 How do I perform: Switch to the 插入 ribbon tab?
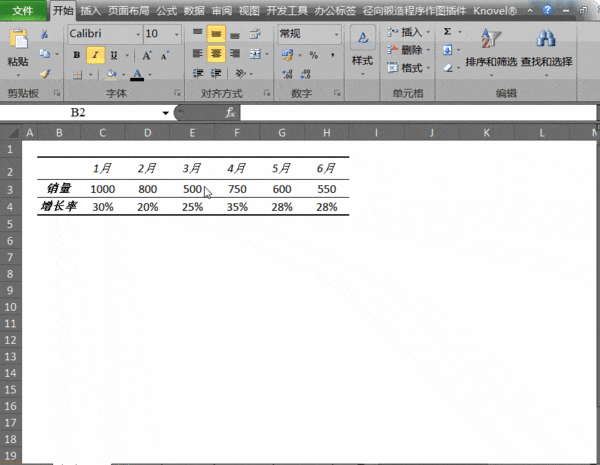click(90, 11)
